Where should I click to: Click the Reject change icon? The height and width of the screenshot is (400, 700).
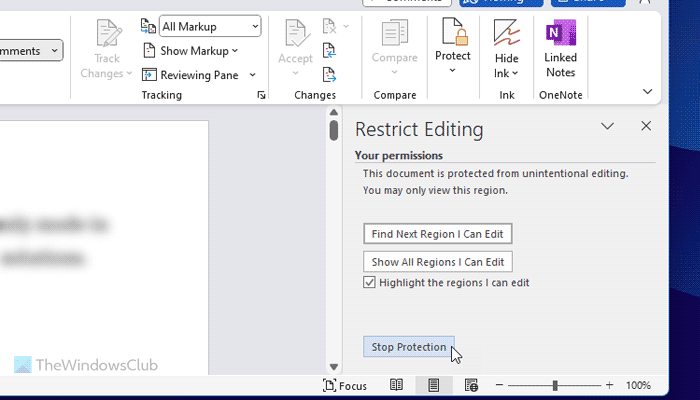tap(329, 26)
